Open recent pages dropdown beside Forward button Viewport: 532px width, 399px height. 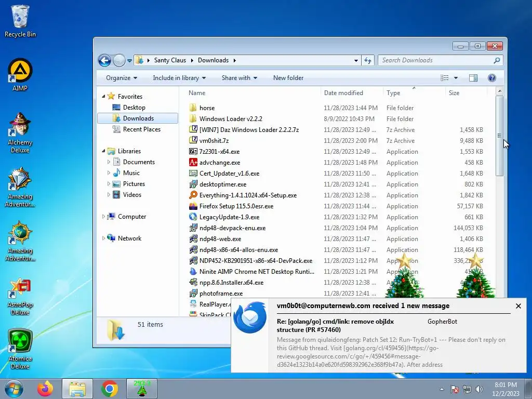129,61
